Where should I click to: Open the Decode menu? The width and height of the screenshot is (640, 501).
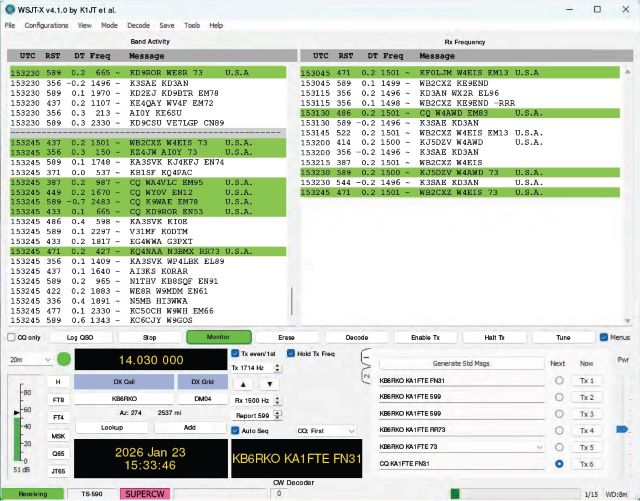click(x=138, y=24)
